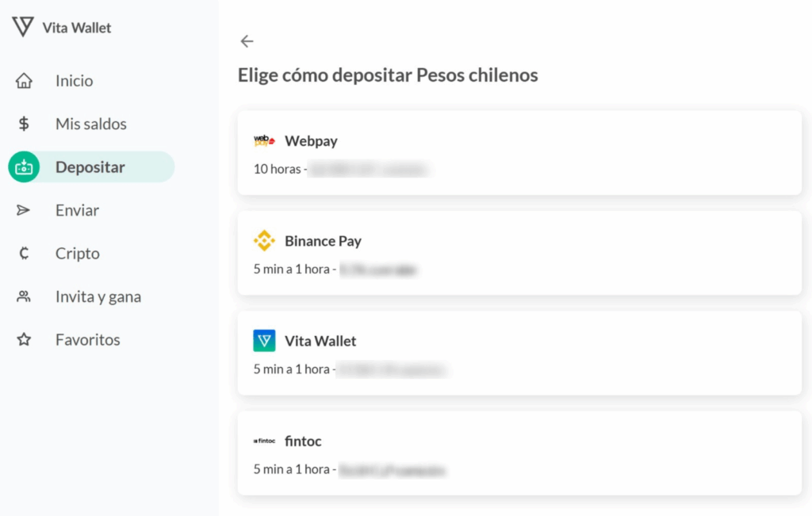Choose the Webpay deposit option card

(x=519, y=153)
